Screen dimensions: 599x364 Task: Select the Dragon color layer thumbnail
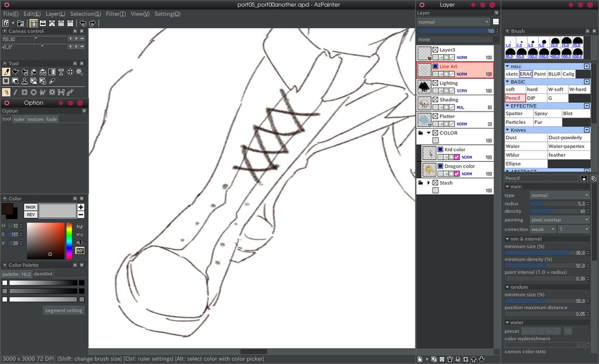[x=429, y=169]
